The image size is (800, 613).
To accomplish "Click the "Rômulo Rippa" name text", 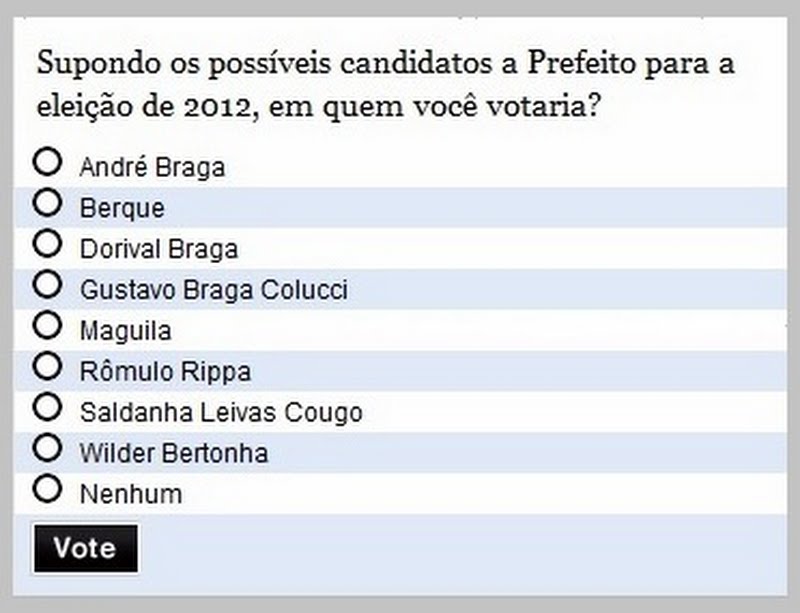I will 165,372.
